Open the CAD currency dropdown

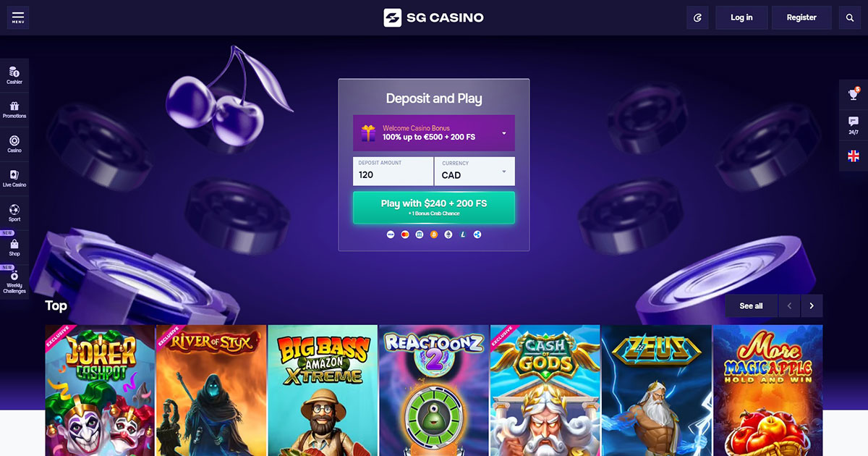[475, 171]
